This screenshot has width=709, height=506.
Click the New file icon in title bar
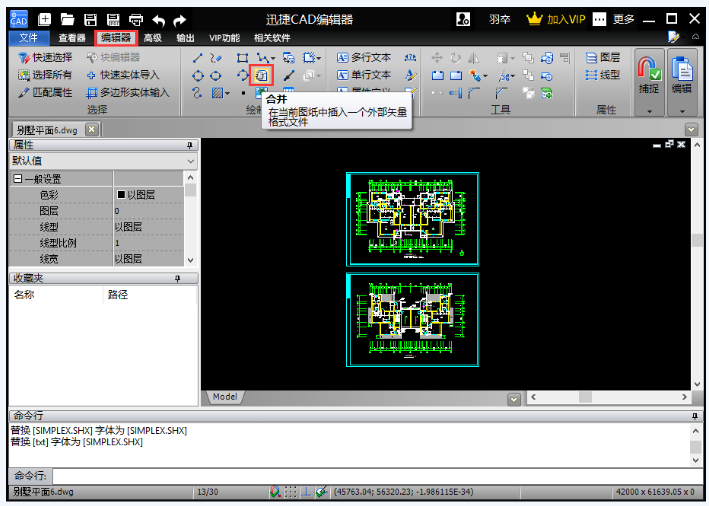pyautogui.click(x=44, y=19)
